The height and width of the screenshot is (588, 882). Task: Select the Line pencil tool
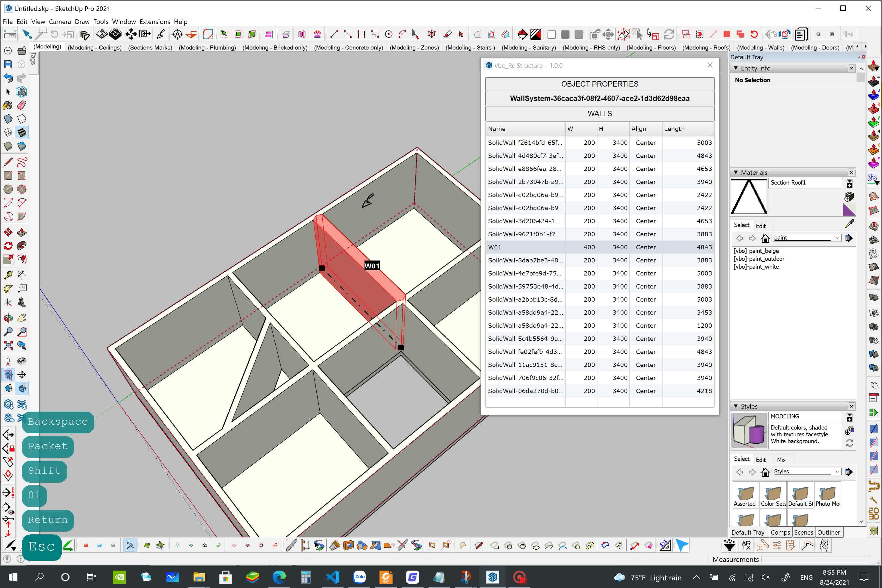[8, 162]
